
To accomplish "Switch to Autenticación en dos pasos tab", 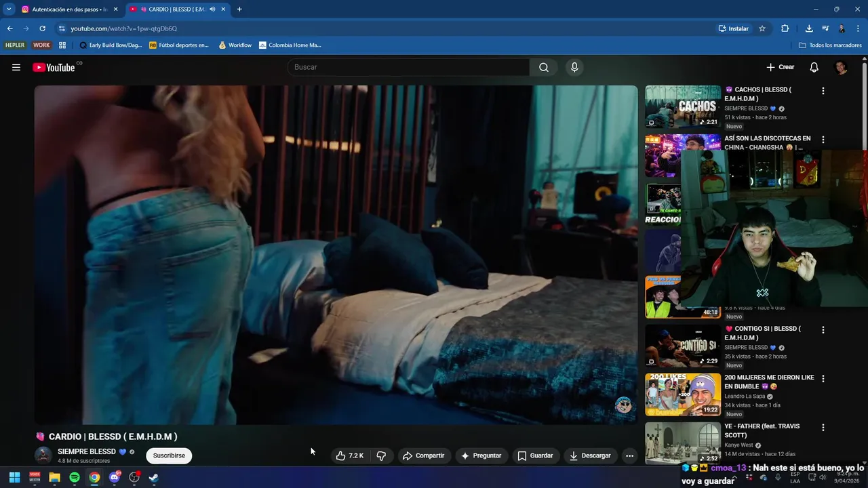I will tap(71, 9).
